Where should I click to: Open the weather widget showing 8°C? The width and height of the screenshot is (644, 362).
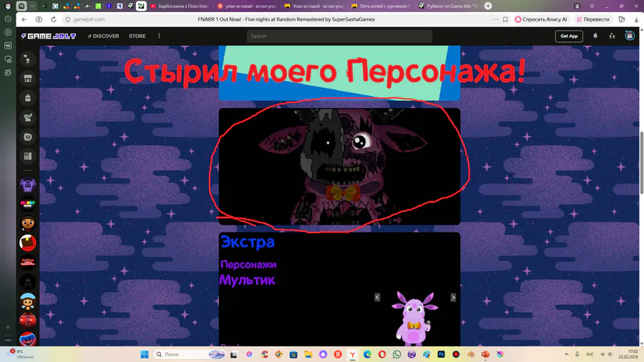(x=20, y=354)
